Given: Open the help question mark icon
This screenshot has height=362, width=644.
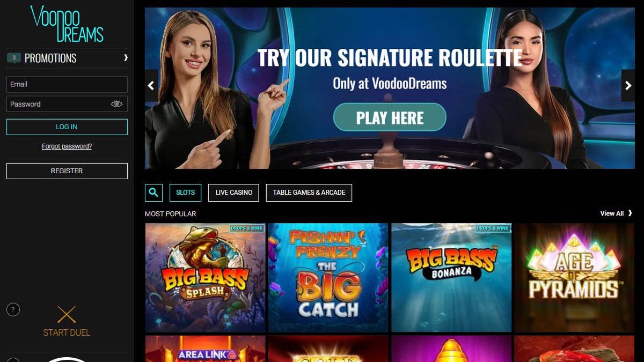Looking at the screenshot, I should tap(13, 309).
